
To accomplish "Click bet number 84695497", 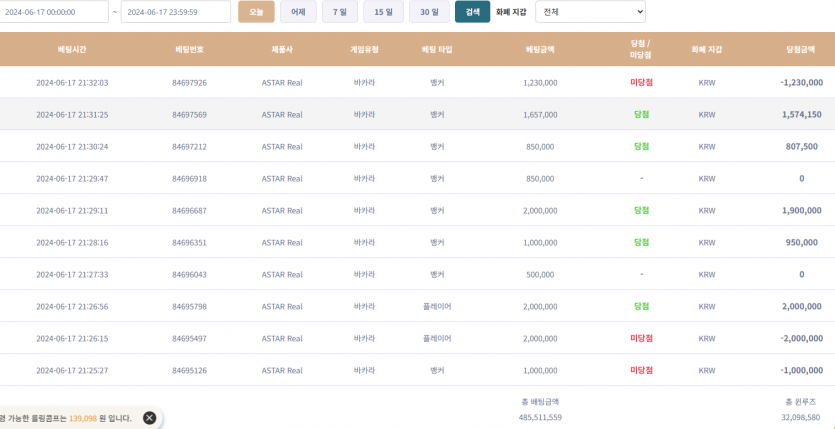I will [x=190, y=339].
